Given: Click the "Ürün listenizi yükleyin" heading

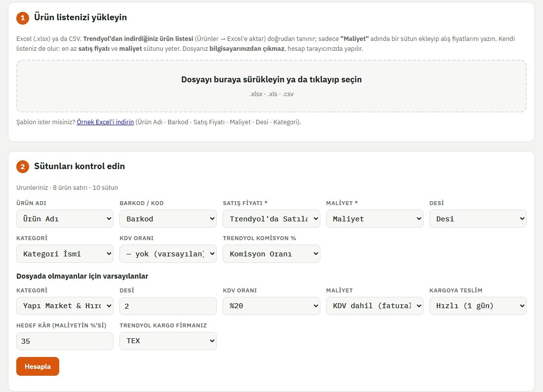Looking at the screenshot, I should [x=80, y=17].
